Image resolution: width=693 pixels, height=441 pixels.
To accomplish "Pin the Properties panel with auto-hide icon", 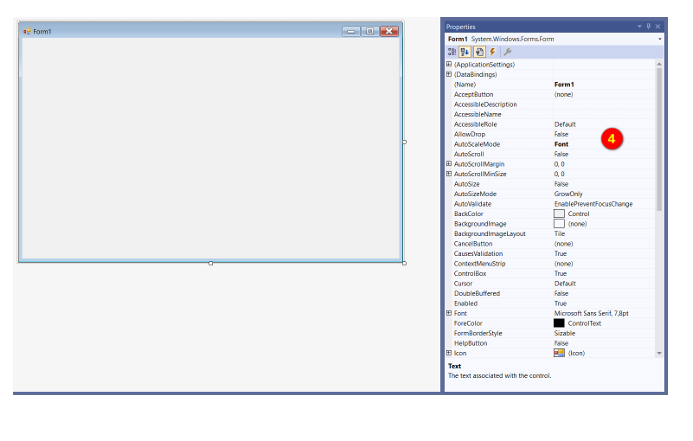I will [x=648, y=26].
